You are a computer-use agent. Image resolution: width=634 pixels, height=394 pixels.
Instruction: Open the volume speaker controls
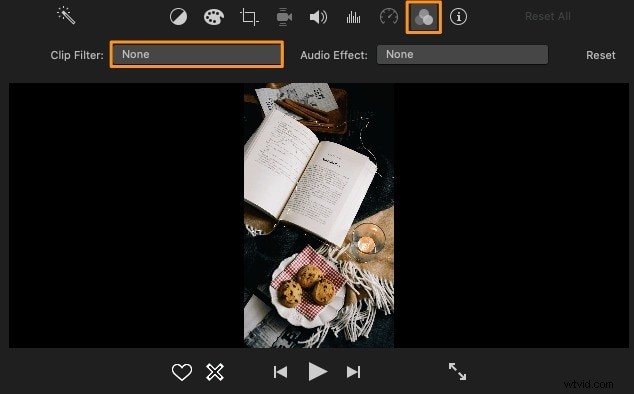click(318, 17)
